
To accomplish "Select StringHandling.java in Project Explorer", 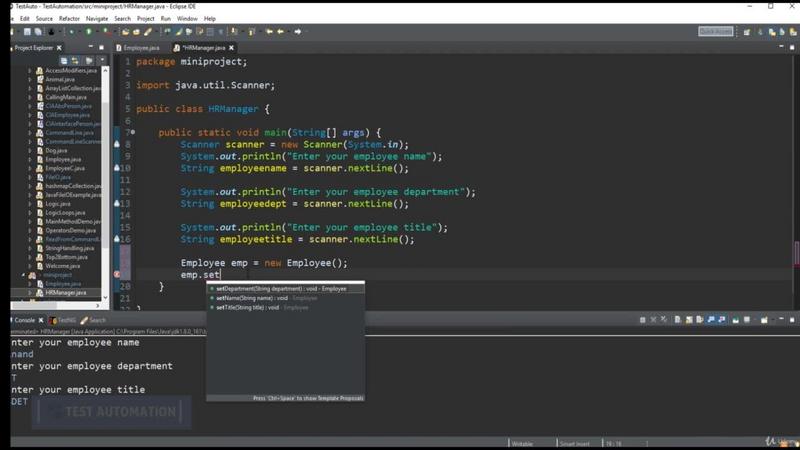I will click(x=69, y=248).
